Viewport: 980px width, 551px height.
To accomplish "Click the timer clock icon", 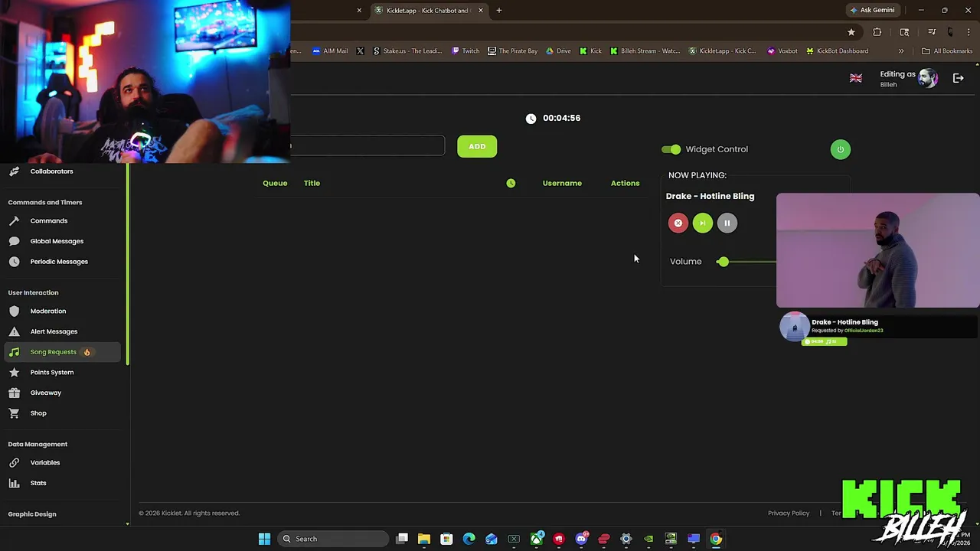I will pos(531,119).
